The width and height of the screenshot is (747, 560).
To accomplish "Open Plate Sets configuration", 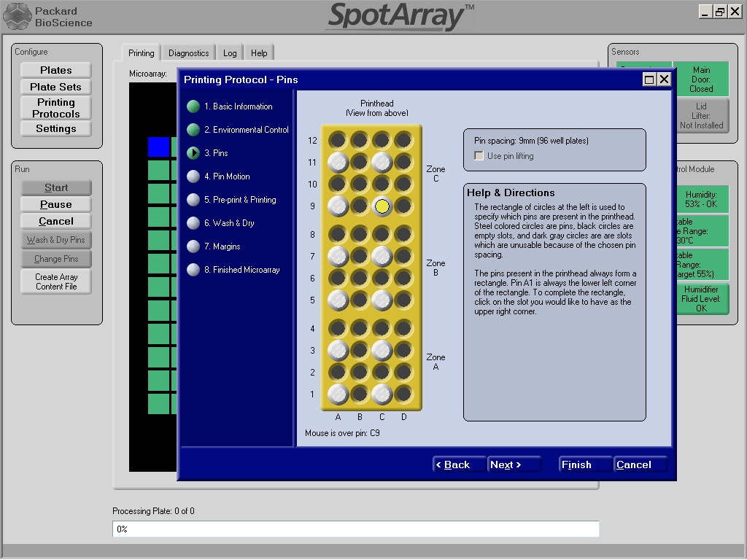I will point(55,87).
